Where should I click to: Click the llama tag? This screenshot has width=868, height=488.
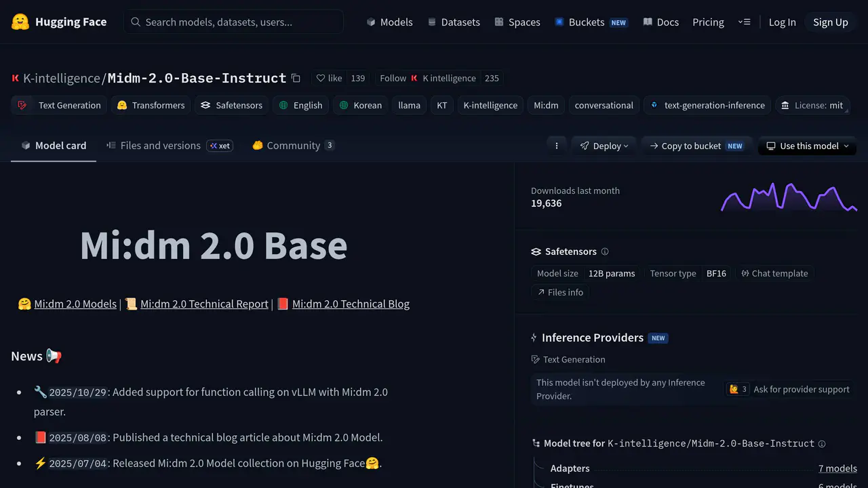tap(410, 105)
